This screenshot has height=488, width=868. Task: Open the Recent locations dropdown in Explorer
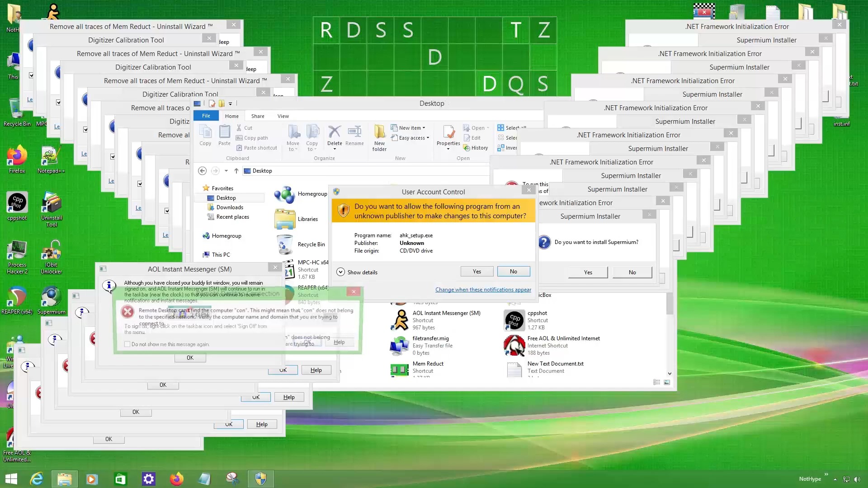pyautogui.click(x=226, y=171)
